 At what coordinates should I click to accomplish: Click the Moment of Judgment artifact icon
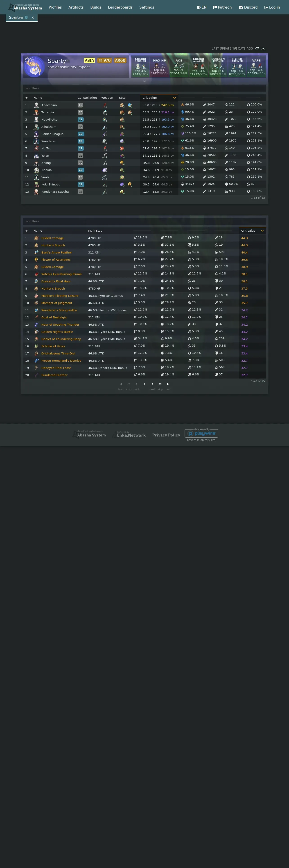(36, 303)
